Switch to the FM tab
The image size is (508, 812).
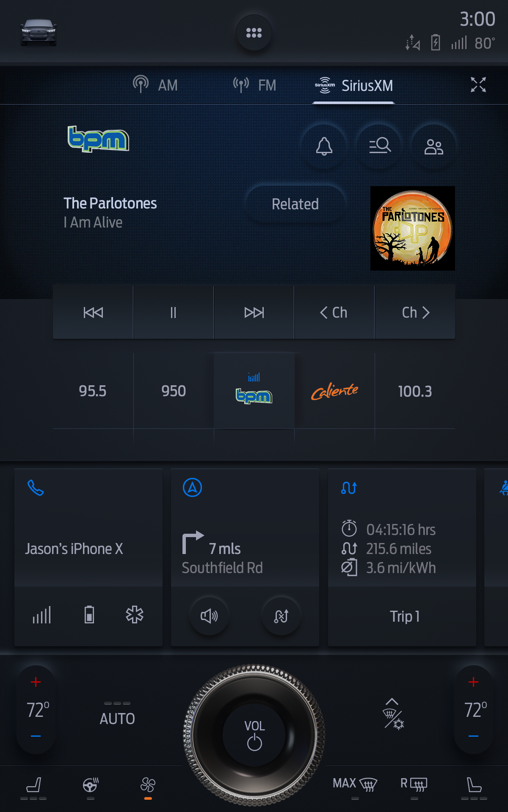click(x=254, y=85)
